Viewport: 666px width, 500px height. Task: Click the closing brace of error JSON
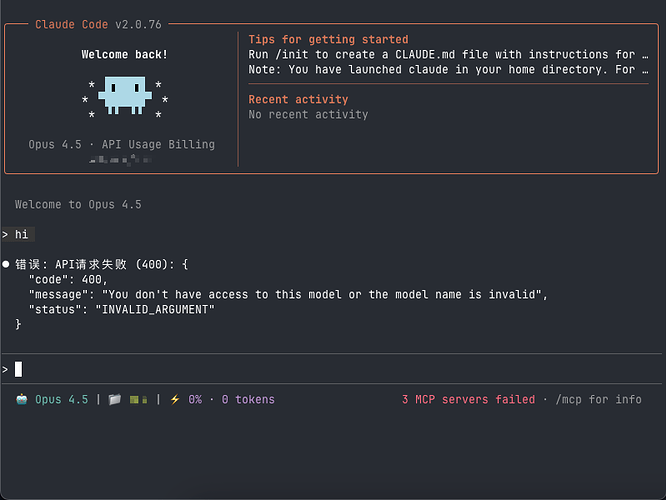[x=18, y=325]
